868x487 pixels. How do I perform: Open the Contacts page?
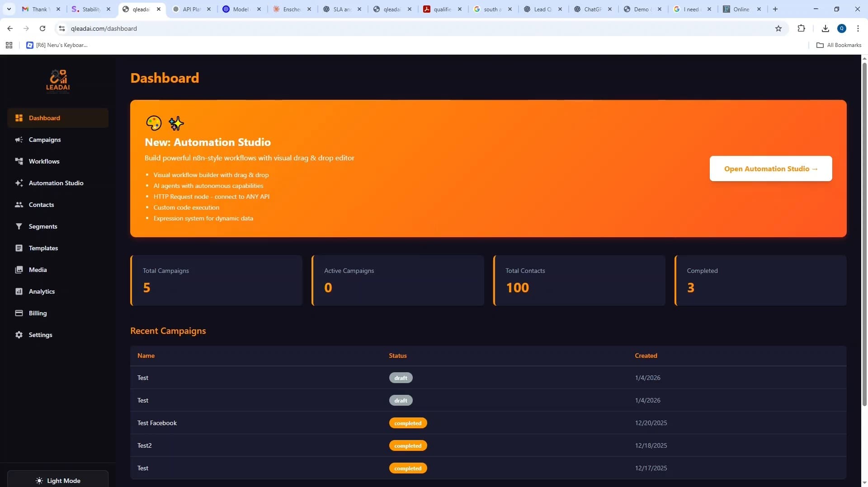pos(41,205)
